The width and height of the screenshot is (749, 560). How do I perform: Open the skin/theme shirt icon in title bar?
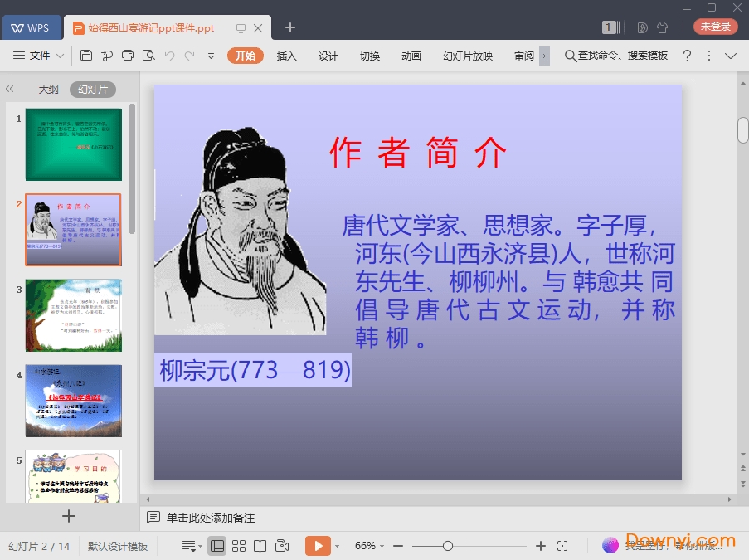[x=662, y=27]
